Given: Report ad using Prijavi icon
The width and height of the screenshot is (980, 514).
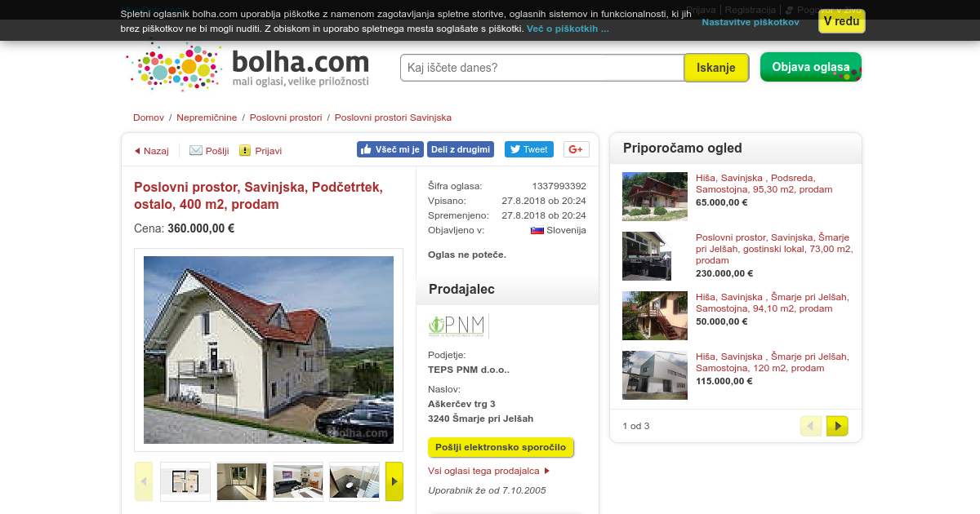Looking at the screenshot, I should tap(261, 151).
